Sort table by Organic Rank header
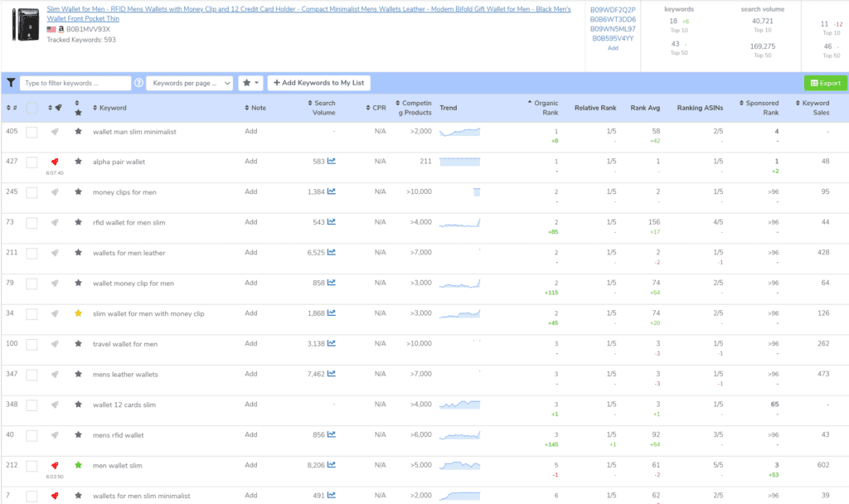Screen dimensions: 849x504 pyautogui.click(x=545, y=108)
